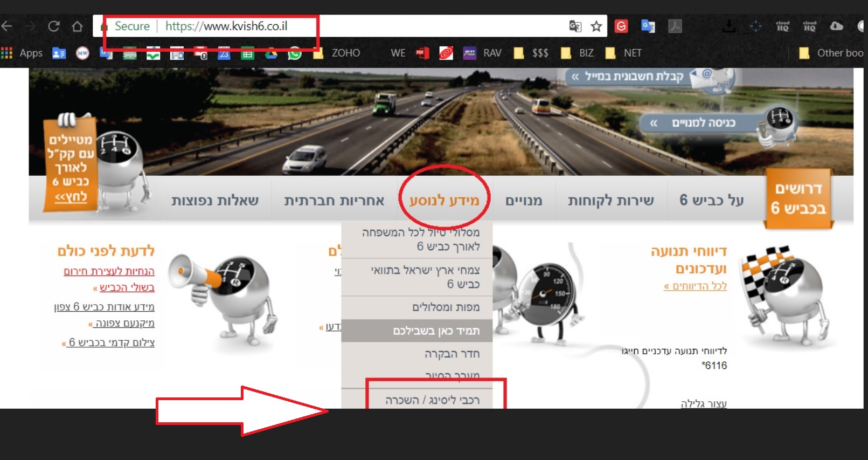Select צמחי ארץ ישראל בתוואי כביש 6
The image size is (868, 460).
coord(417,277)
